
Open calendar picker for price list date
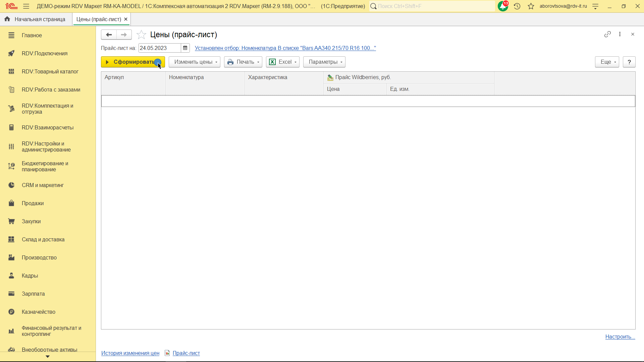tap(185, 48)
